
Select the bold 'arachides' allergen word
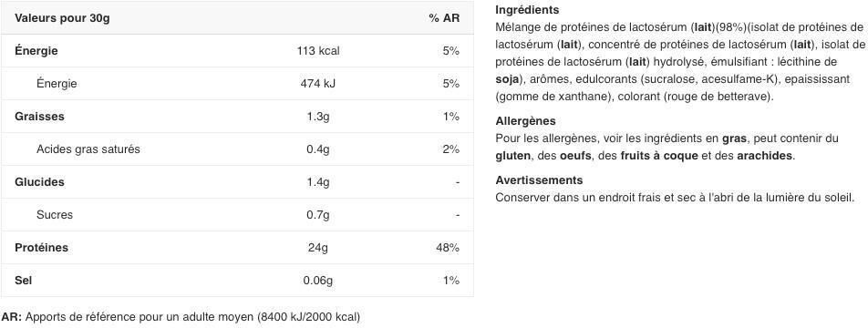764,156
